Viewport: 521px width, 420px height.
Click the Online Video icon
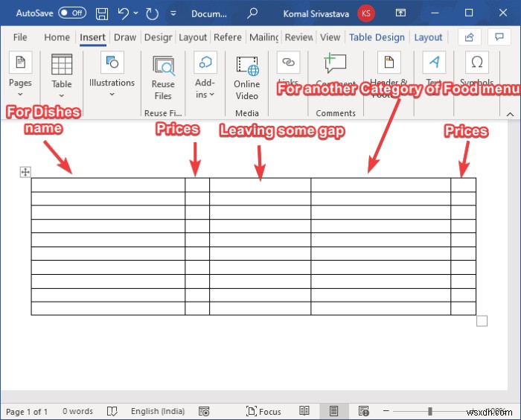[247, 66]
